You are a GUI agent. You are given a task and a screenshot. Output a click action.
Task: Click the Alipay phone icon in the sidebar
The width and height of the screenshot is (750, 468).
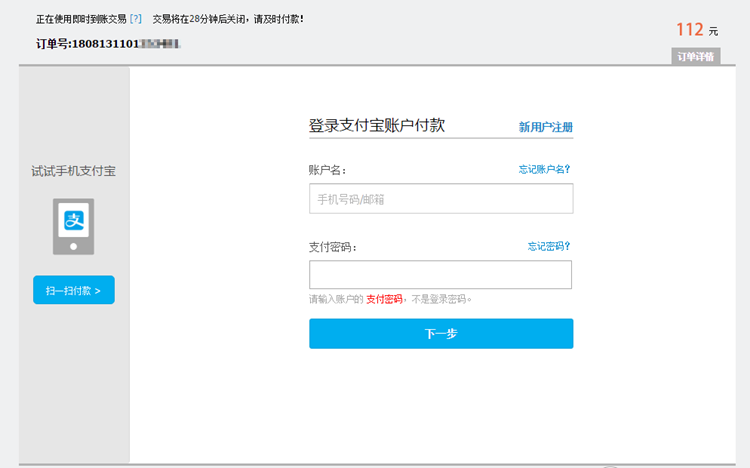coord(73,226)
